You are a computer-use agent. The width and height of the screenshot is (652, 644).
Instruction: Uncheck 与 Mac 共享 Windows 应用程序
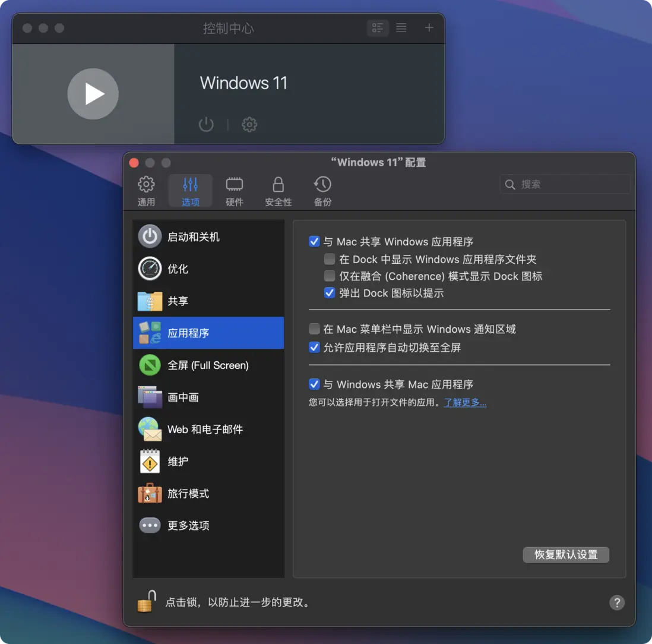(314, 241)
